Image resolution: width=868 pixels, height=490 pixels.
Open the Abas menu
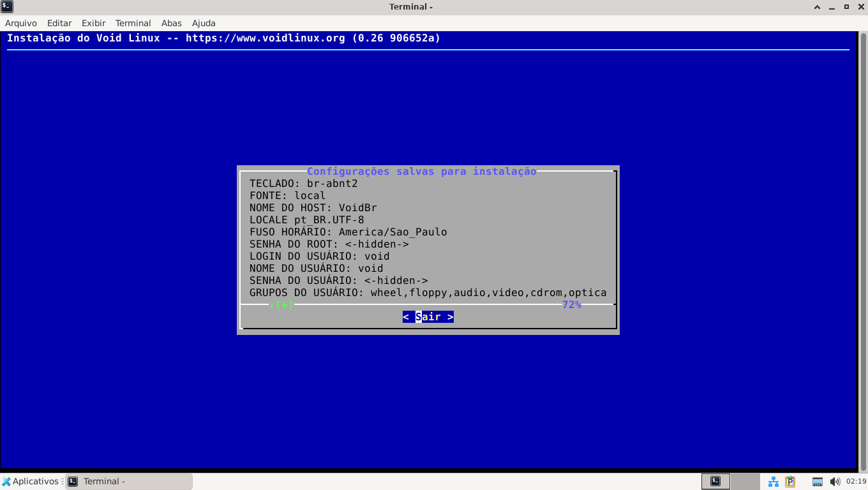point(172,23)
